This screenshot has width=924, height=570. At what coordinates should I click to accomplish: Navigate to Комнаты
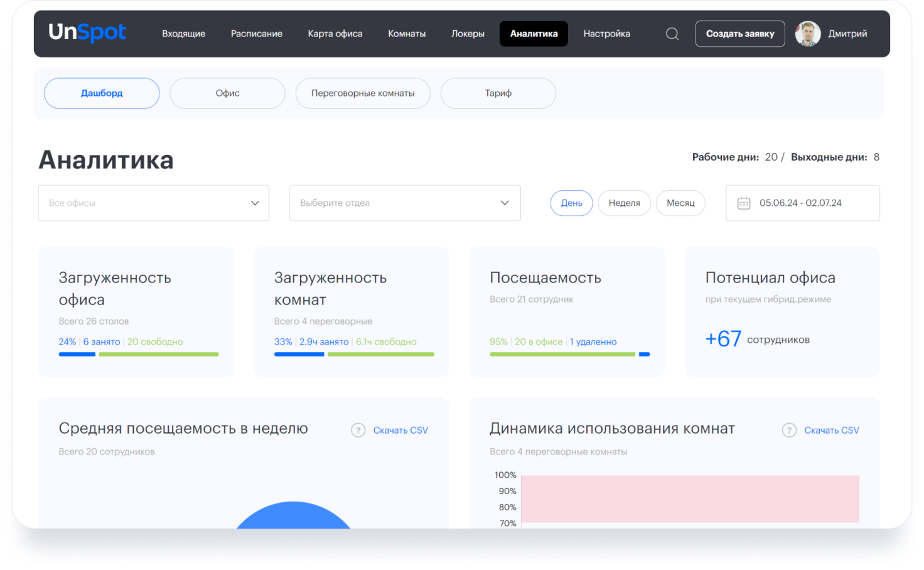coord(407,34)
